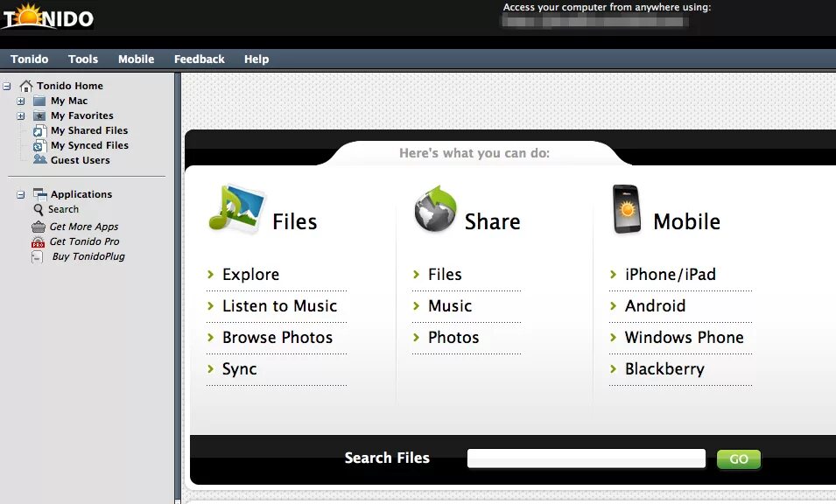836x504 pixels.
Task: Open the Tonido menu
Action: (29, 59)
